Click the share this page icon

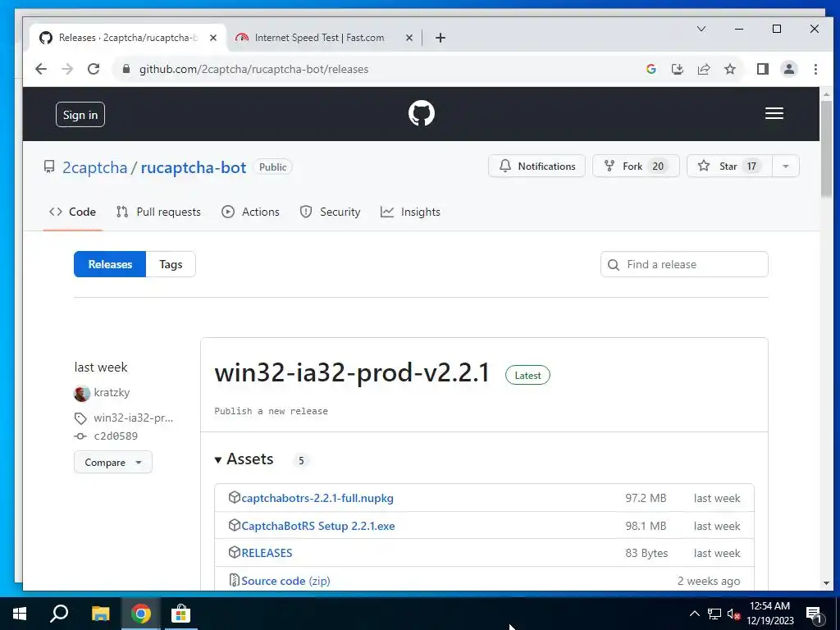[703, 69]
